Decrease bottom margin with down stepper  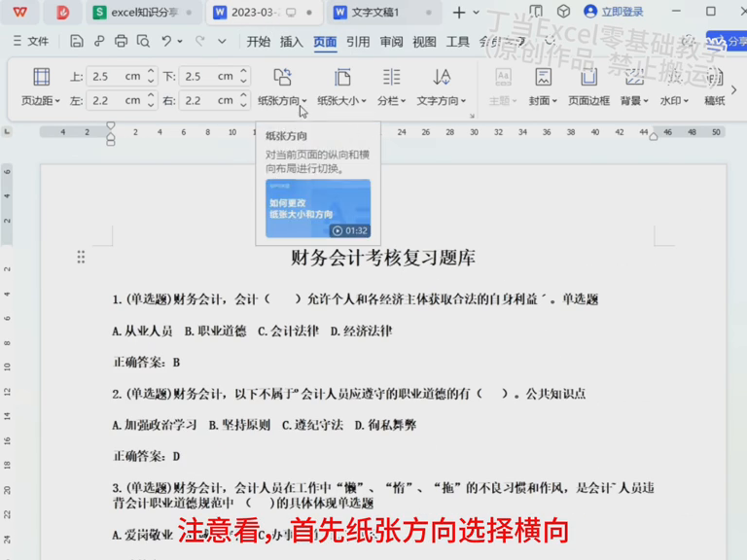[x=243, y=82]
